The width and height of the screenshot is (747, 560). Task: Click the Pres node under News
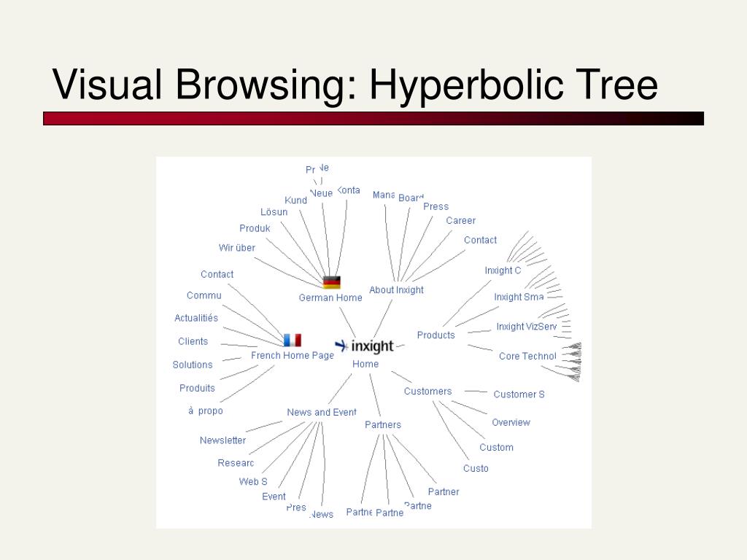tap(296, 507)
